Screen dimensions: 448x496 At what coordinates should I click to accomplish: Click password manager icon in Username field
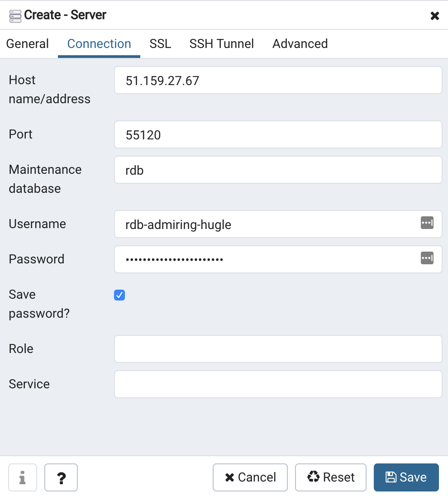pyautogui.click(x=427, y=223)
